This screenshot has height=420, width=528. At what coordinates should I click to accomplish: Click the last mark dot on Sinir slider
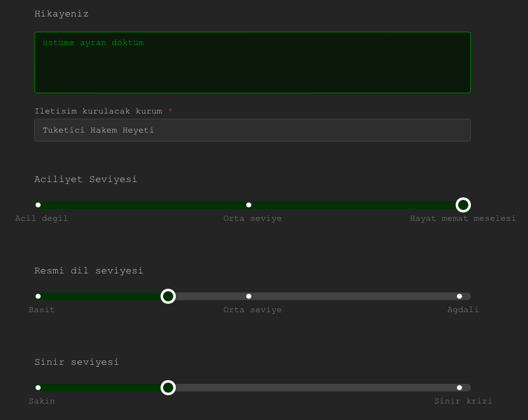[x=459, y=388]
